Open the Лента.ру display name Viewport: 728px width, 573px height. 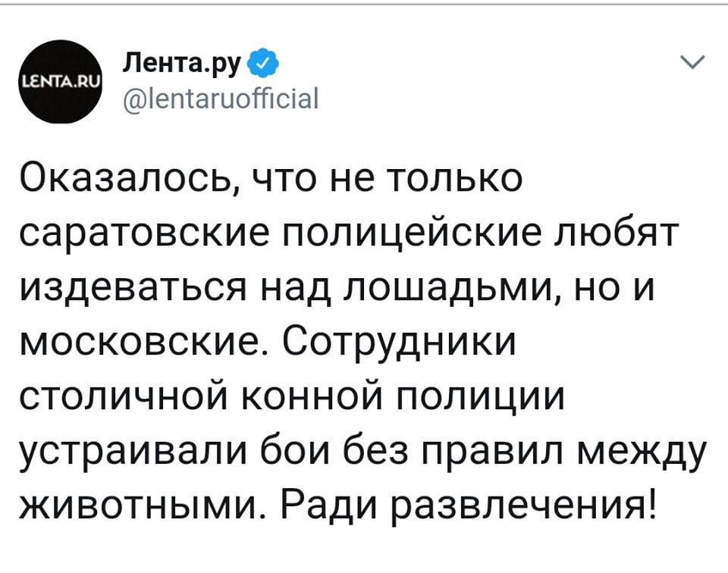pyautogui.click(x=181, y=64)
